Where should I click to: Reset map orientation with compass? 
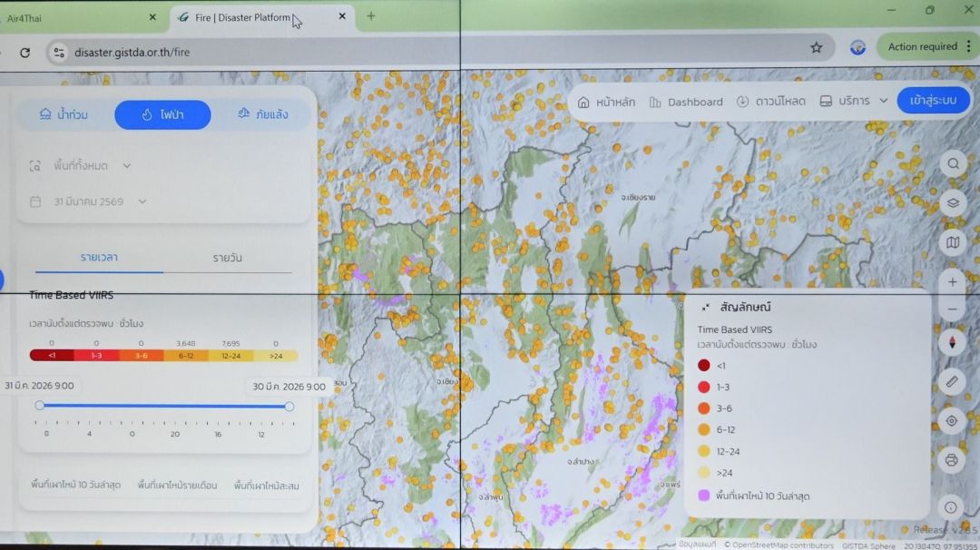[952, 342]
